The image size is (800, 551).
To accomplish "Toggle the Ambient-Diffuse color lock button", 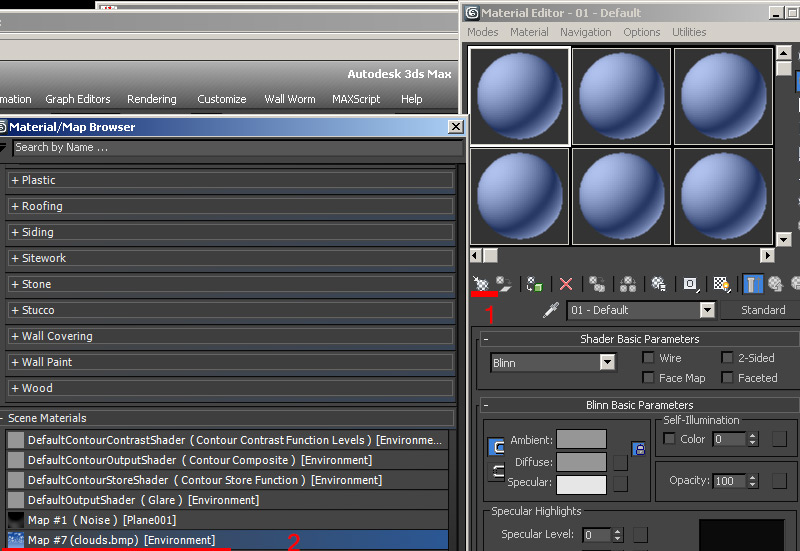I will point(496,447).
